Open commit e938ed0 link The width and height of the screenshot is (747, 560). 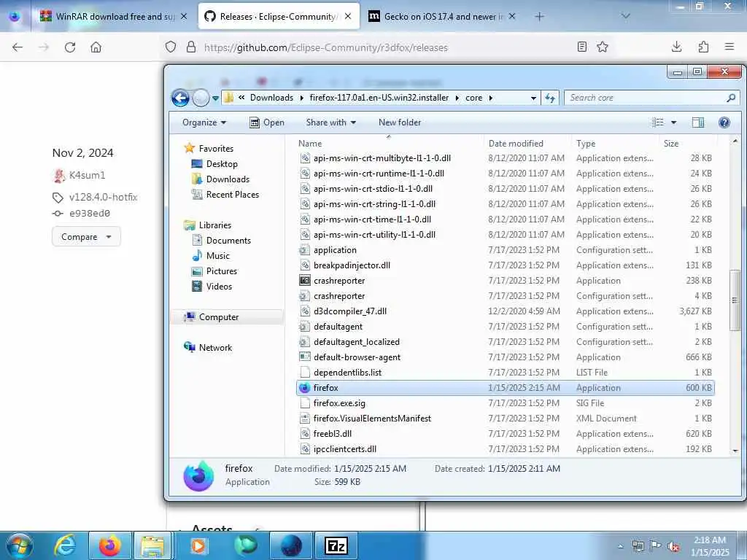pyautogui.click(x=90, y=214)
